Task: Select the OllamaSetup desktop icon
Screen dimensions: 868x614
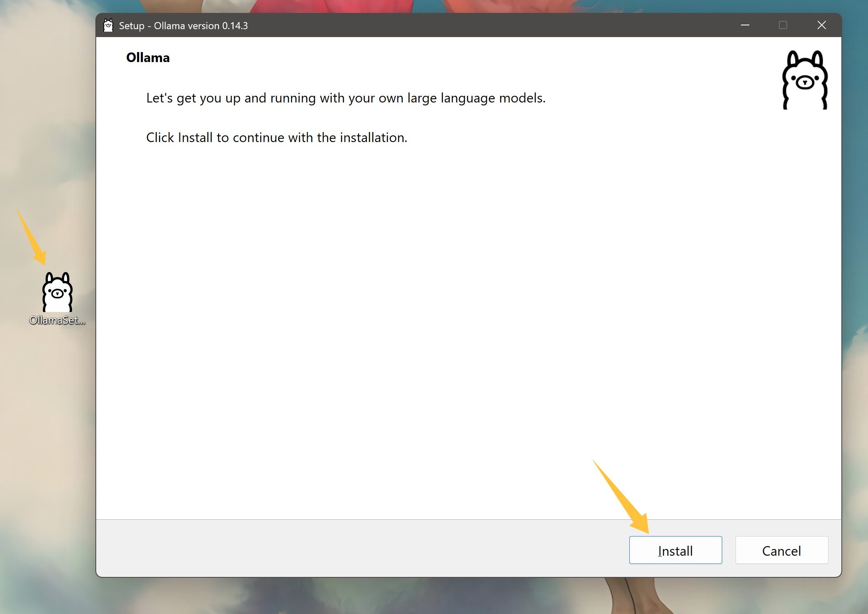Action: tap(57, 292)
